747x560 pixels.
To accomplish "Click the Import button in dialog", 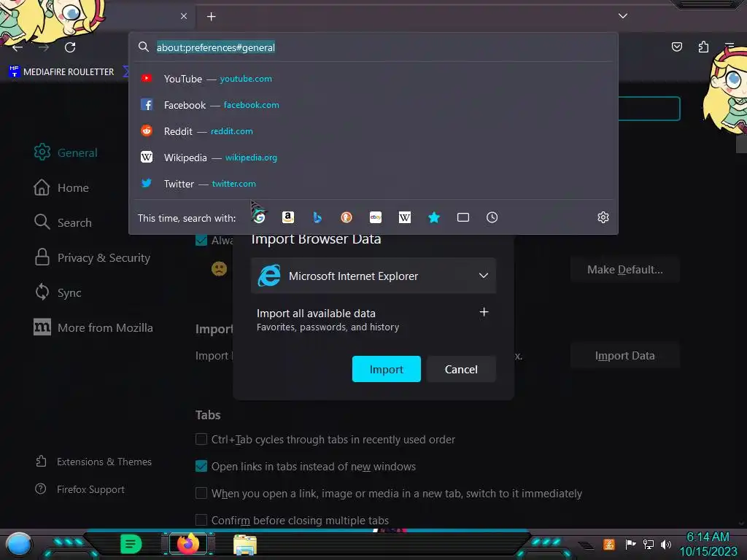I will [x=387, y=369].
